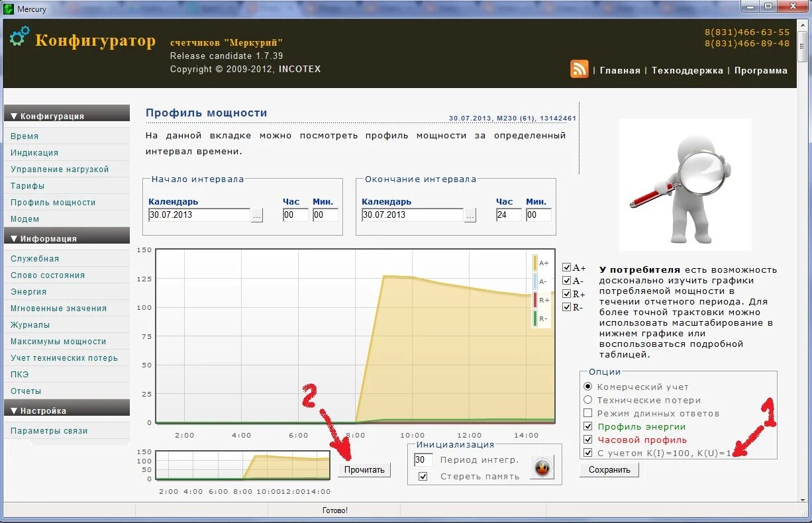Click the INCOTEX copyright link

(299, 69)
